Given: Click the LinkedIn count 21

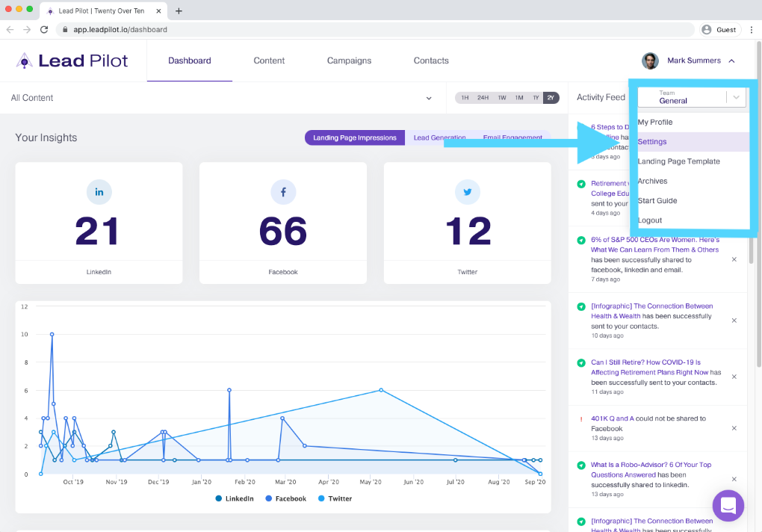Looking at the screenshot, I should [x=97, y=232].
